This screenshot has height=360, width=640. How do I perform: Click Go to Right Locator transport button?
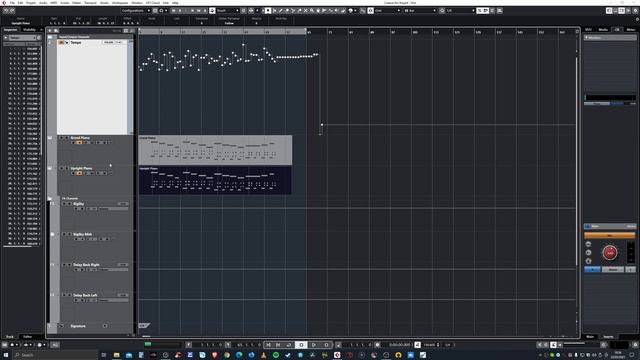(x=278, y=345)
